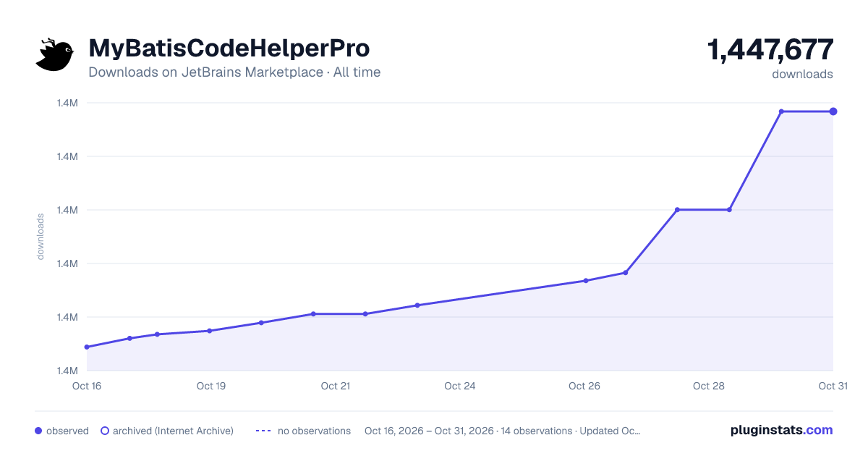The width and height of the screenshot is (868, 456).
Task: Click the archived (Internet Archive) legend circle
Action: (x=105, y=431)
